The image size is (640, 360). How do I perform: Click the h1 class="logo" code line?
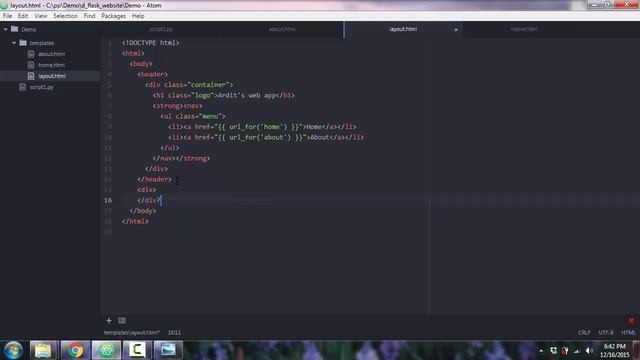click(224, 96)
